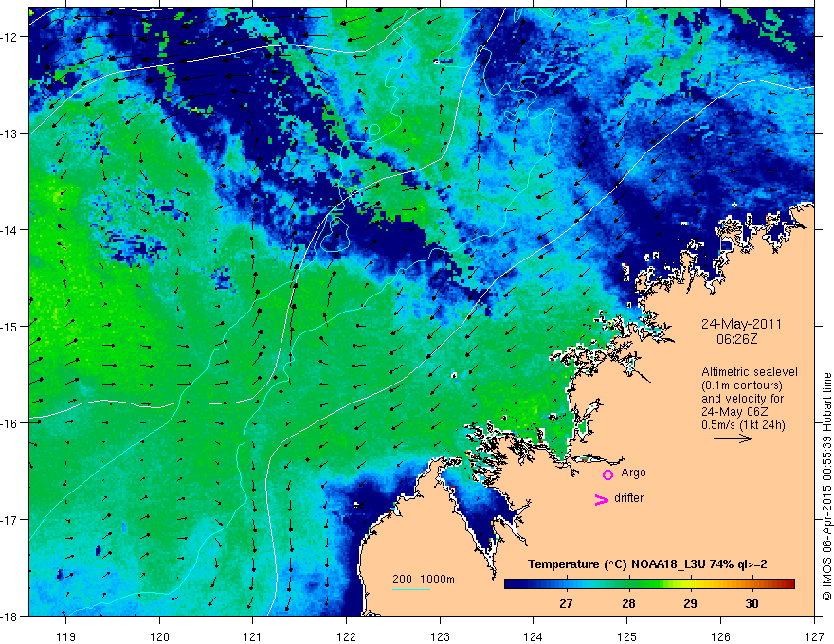
Task: Click the dark blue end of color bar
Action: click(514, 583)
